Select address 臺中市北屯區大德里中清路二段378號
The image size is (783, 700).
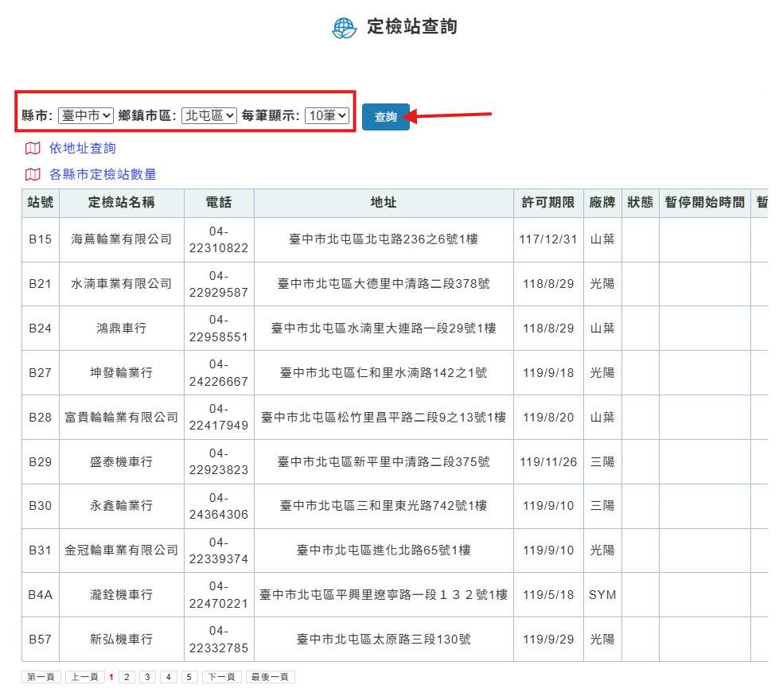pos(384,284)
